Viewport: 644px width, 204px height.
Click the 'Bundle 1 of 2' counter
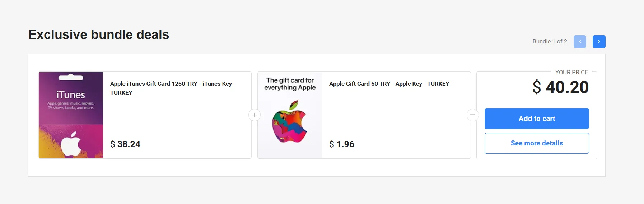tap(550, 41)
